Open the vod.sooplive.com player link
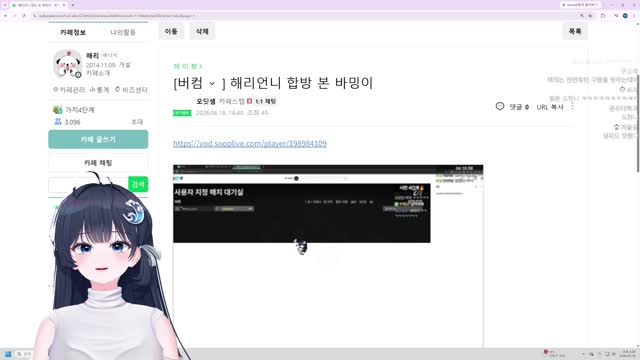The image size is (640, 360). click(250, 144)
